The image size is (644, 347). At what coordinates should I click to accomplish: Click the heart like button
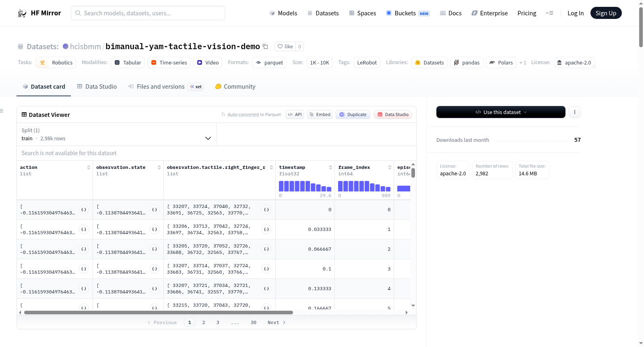(x=285, y=46)
